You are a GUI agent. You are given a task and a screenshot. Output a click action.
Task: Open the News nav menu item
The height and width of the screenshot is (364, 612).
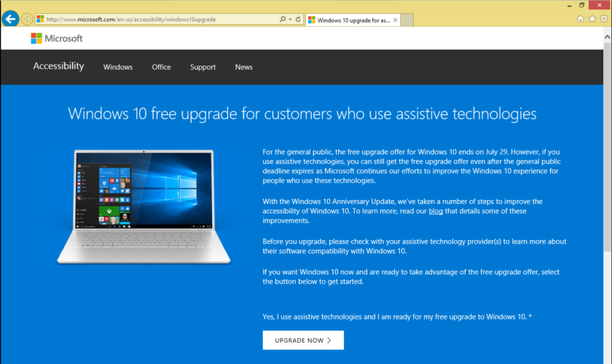(243, 67)
